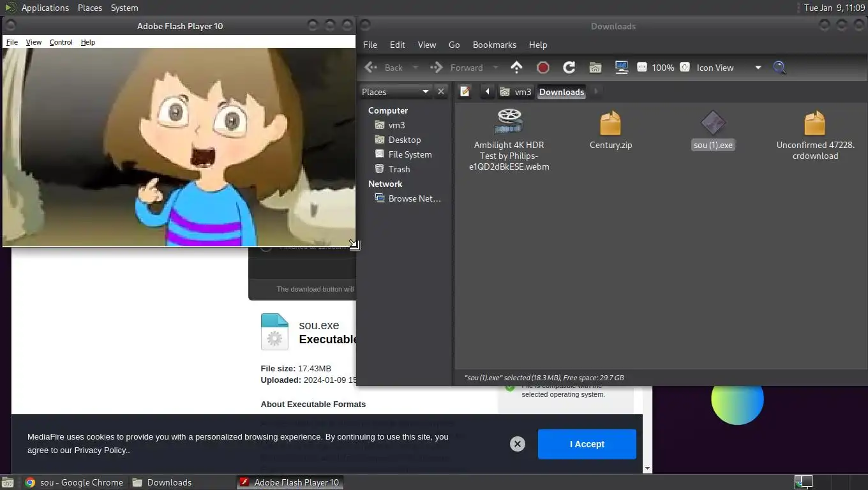The image size is (868, 490).
Task: Switch to sou - Google Chrome taskbar button
Action: [x=74, y=482]
